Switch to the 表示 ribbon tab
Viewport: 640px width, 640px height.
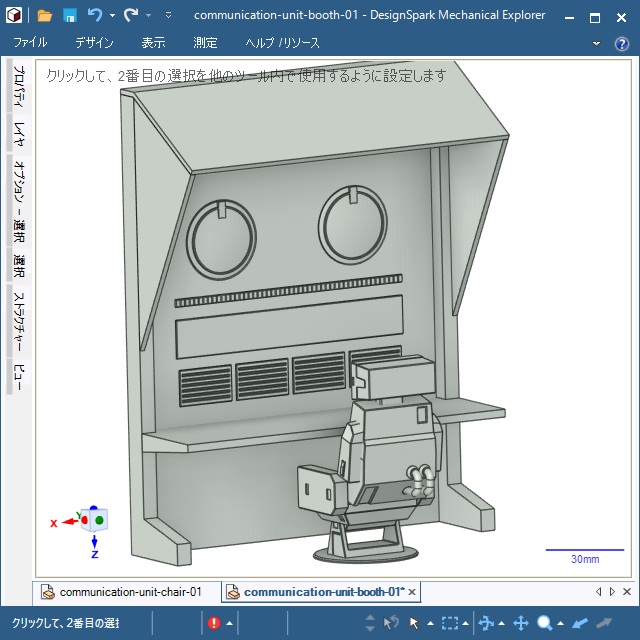tap(153, 42)
